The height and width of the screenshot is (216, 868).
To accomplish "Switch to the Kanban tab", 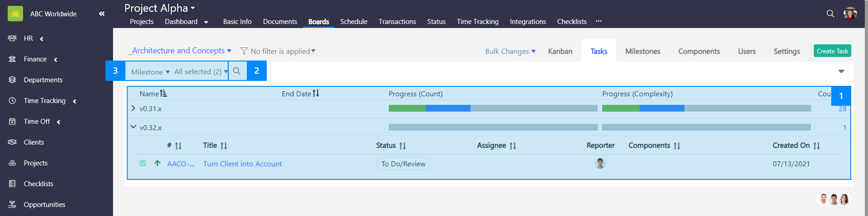I will tap(560, 51).
